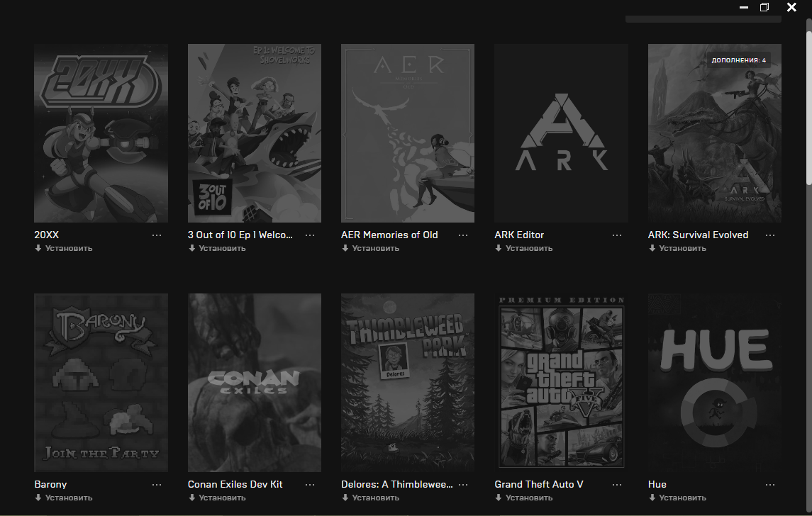812x516 pixels.
Task: Click the Hue title text
Action: tap(657, 484)
